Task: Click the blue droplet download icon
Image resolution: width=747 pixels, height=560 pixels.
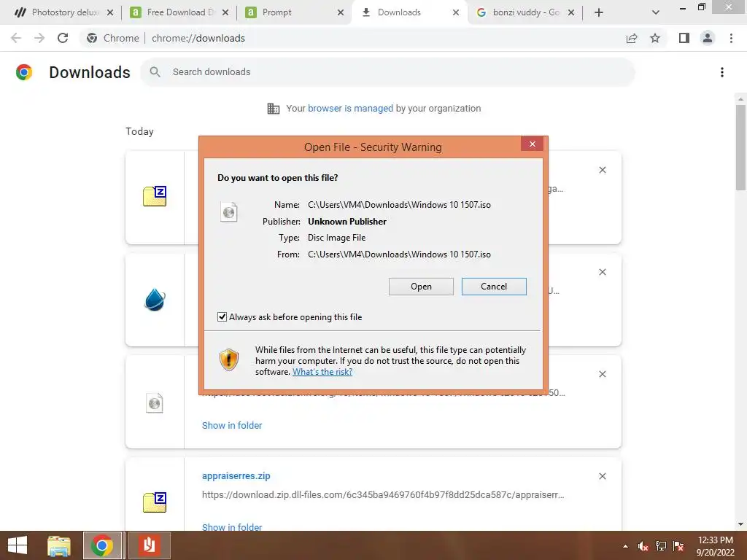Action: click(x=155, y=300)
